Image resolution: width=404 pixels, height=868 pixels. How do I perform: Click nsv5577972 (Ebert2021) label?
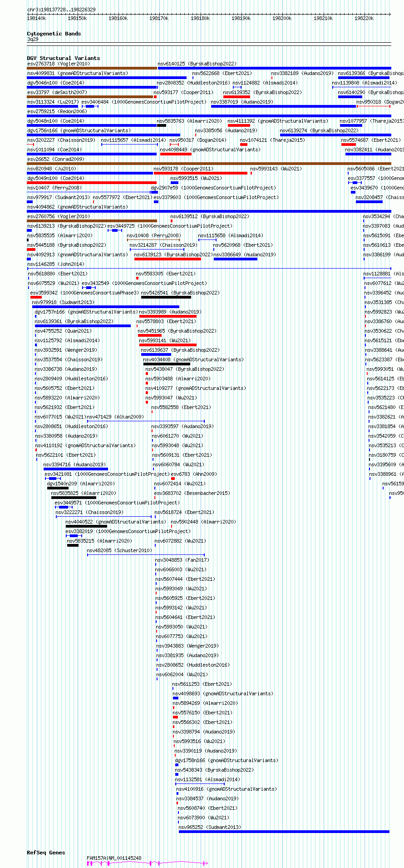point(123,197)
